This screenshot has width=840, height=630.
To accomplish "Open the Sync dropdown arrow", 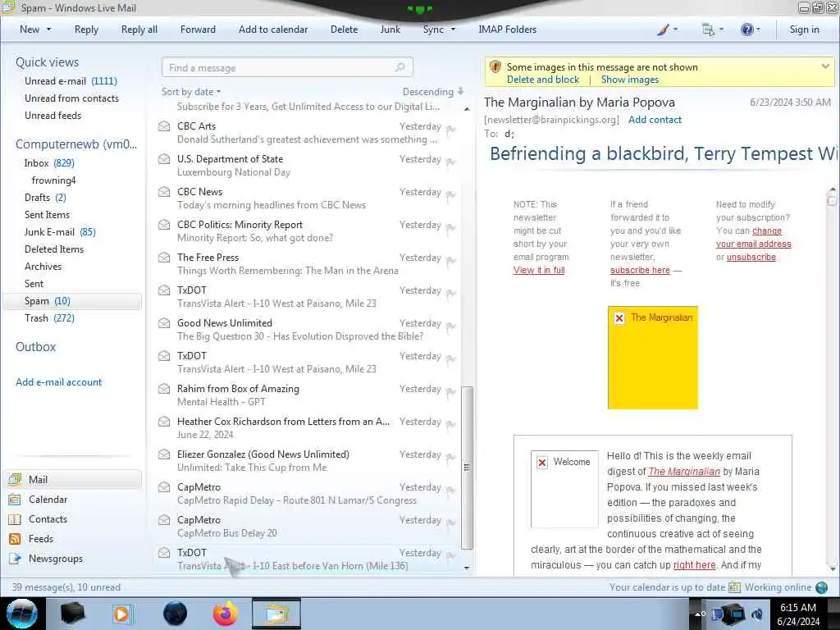I will (x=453, y=30).
